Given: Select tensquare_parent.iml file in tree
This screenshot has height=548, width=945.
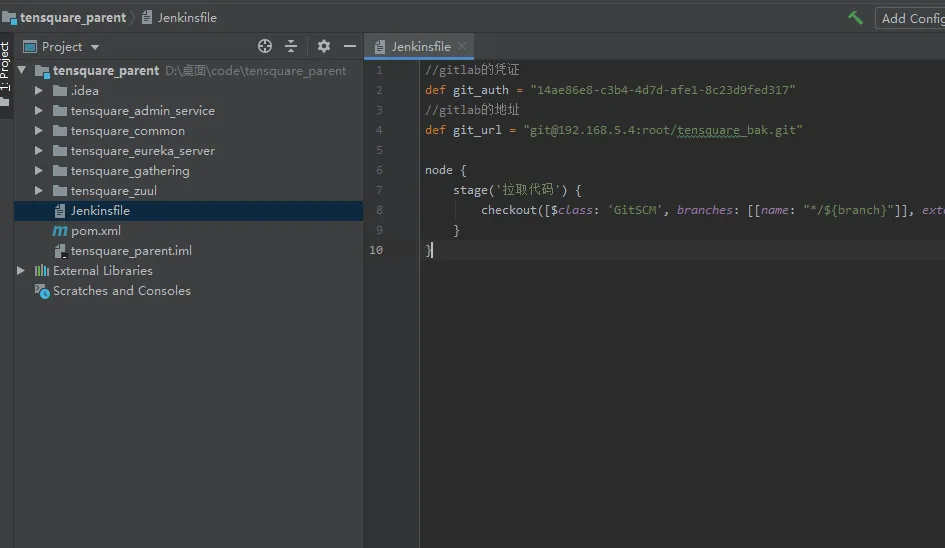Looking at the screenshot, I should pos(130,251).
